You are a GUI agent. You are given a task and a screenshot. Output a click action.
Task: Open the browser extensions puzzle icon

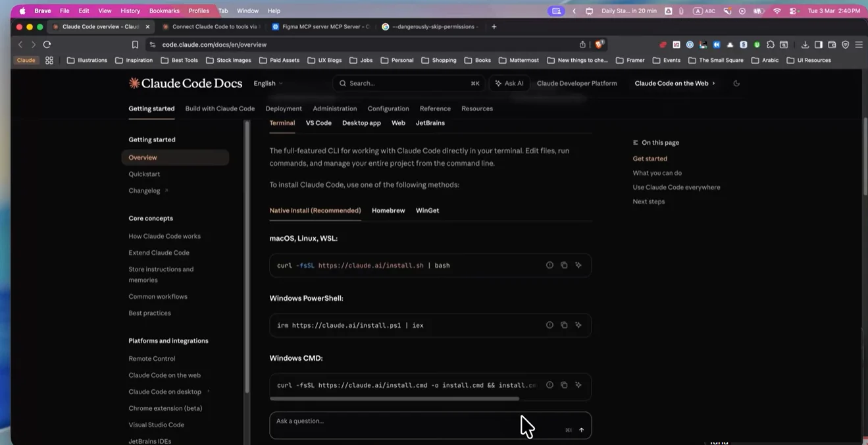point(771,45)
